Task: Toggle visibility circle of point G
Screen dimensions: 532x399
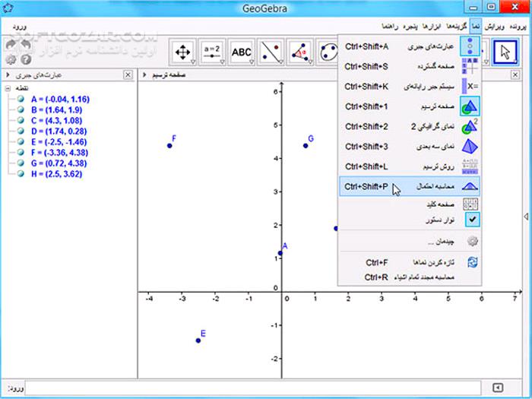Action: (21, 163)
